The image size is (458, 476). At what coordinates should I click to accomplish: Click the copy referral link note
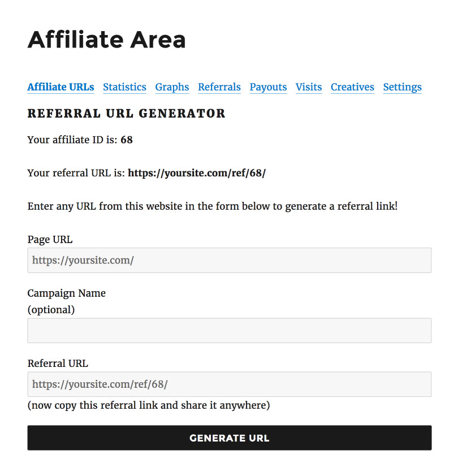coord(149,405)
